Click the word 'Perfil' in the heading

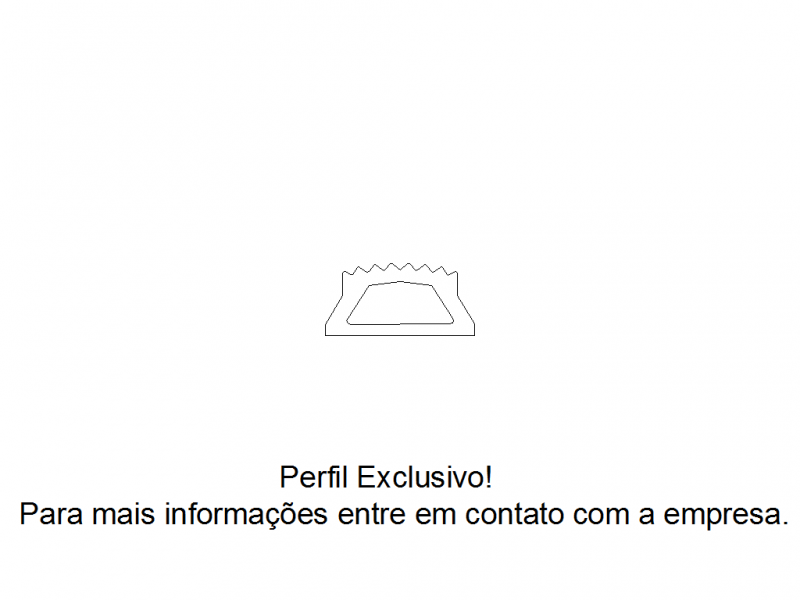313,478
